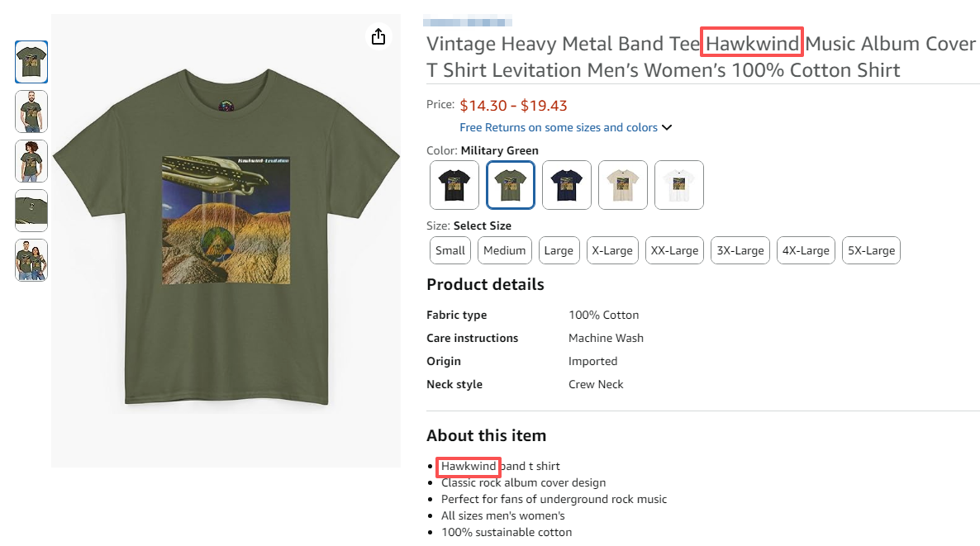Image resolution: width=980 pixels, height=546 pixels.
Task: Select the white shirt color swatch
Action: point(679,185)
